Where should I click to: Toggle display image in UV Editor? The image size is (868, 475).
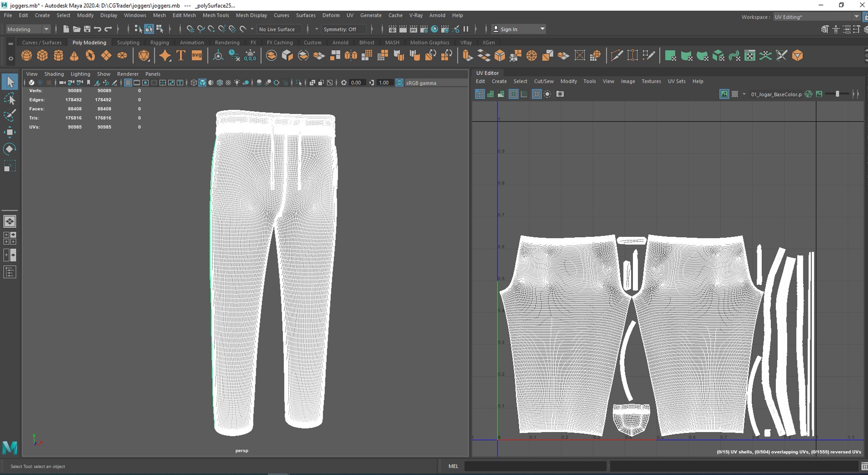click(x=724, y=94)
